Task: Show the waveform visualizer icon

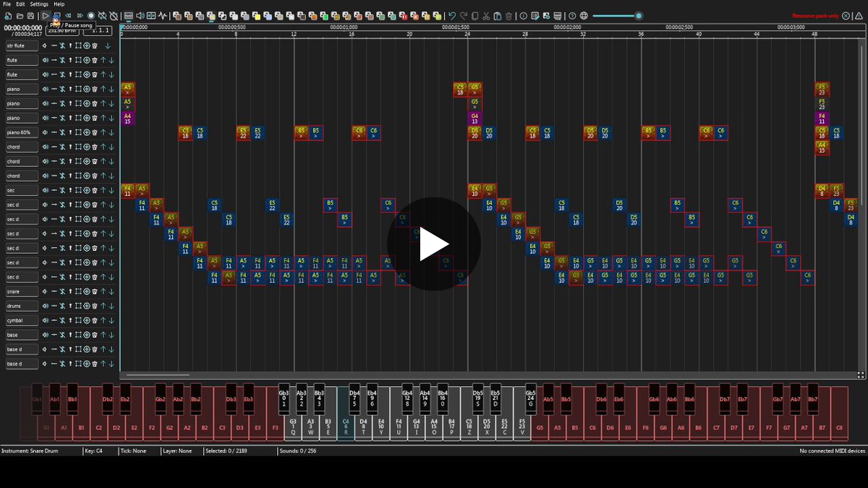Action: point(163,15)
